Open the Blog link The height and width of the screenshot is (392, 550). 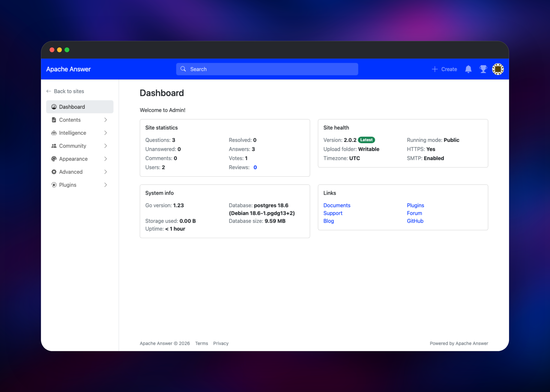328,221
